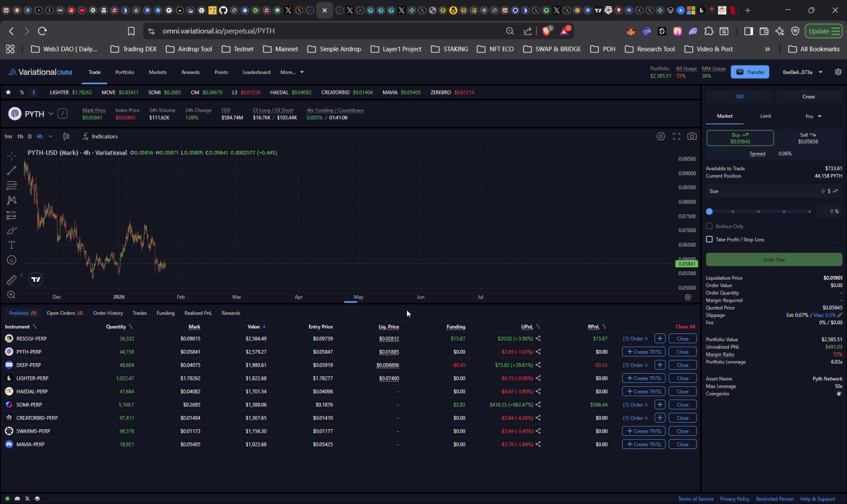The width and height of the screenshot is (847, 504).
Task: Click the favorites star in ticker bar
Action: [9, 93]
